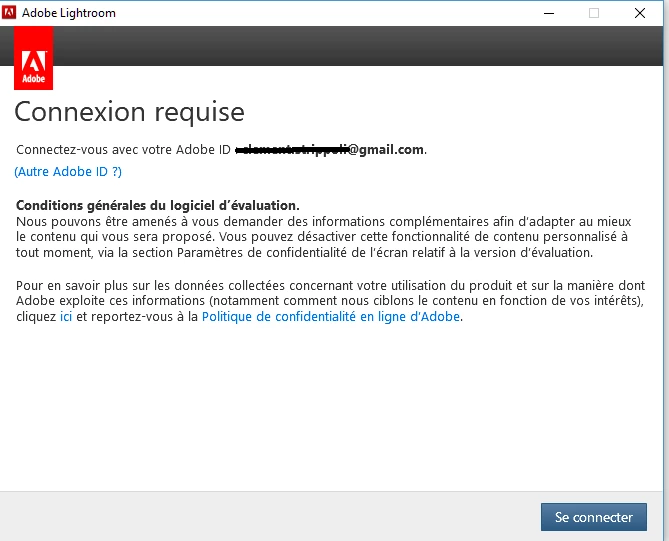Viewport: 669px width, 541px height.
Task: Click the disabled maximize window button
Action: (594, 13)
